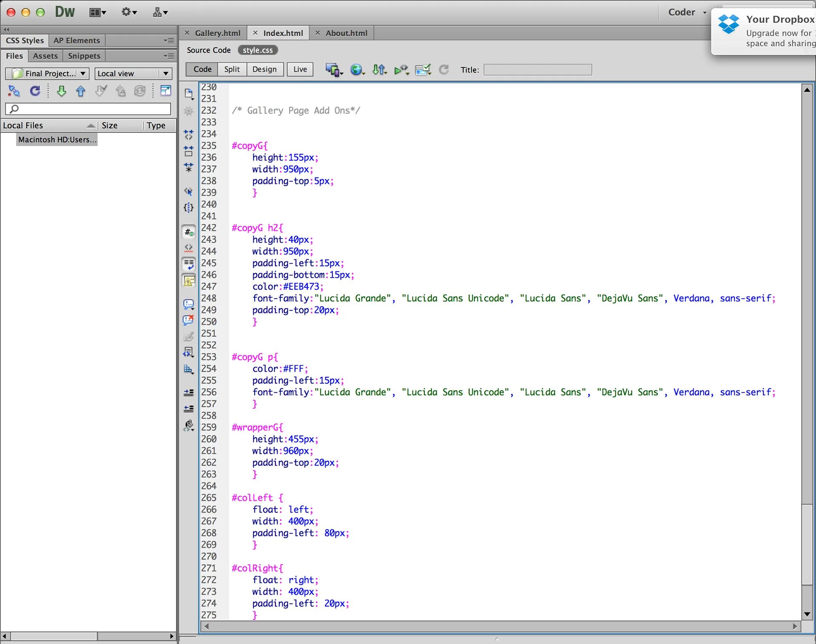Screen dimensions: 816x644
Task: Click Balance Braces icon in coding toolbar
Action: 189,208
